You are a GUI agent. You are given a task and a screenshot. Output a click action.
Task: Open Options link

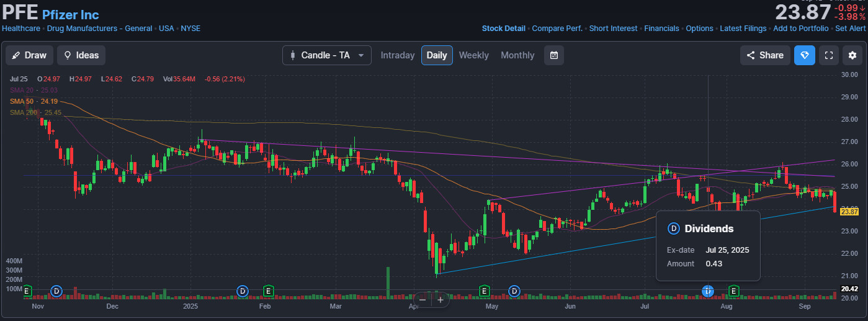click(700, 29)
